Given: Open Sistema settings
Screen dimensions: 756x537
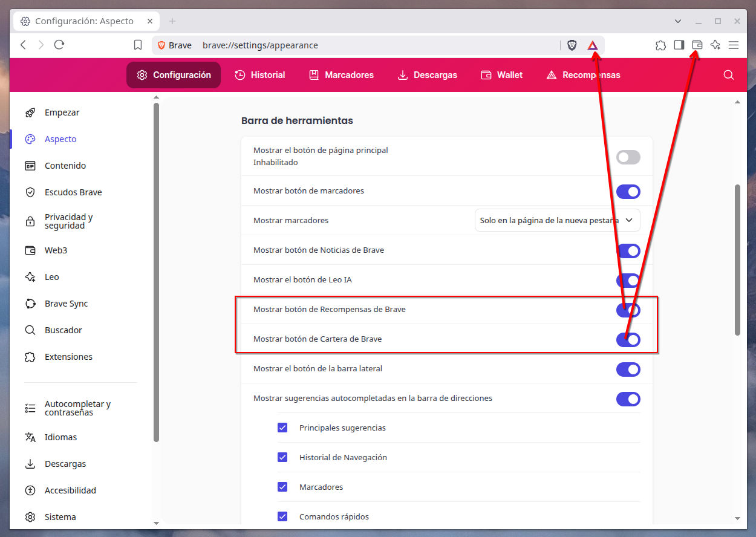Looking at the screenshot, I should [60, 517].
